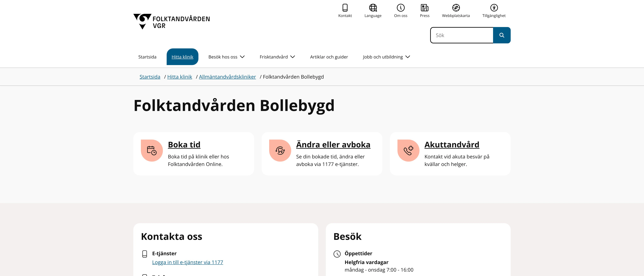Click the Language globe icon
Image resolution: width=644 pixels, height=276 pixels.
coord(373,8)
